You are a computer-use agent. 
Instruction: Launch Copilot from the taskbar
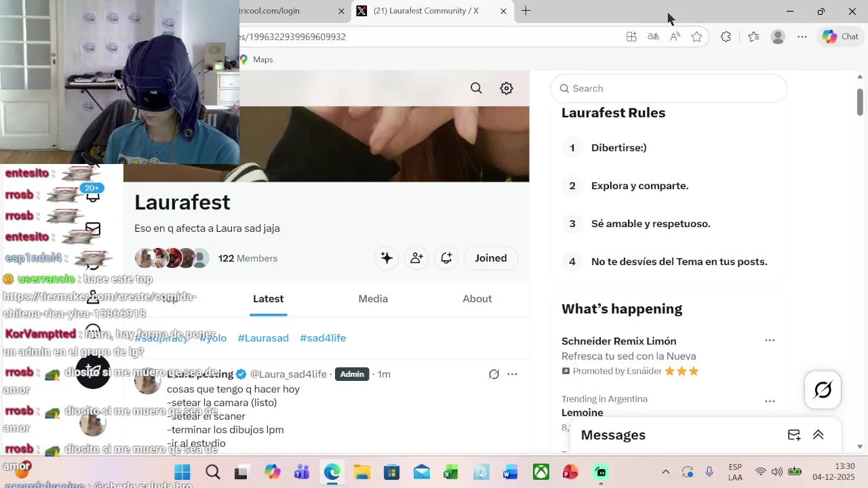(x=273, y=472)
